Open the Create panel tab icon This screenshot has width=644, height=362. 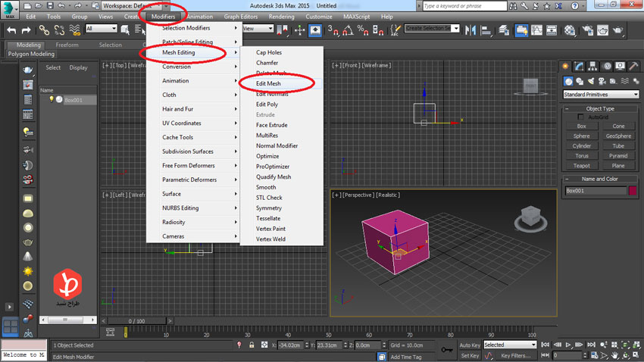pyautogui.click(x=566, y=66)
